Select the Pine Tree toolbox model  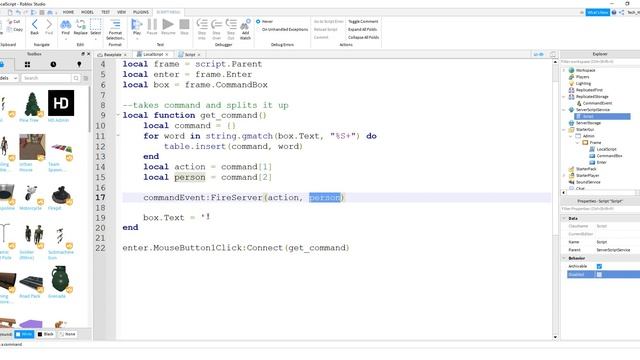coord(32,104)
